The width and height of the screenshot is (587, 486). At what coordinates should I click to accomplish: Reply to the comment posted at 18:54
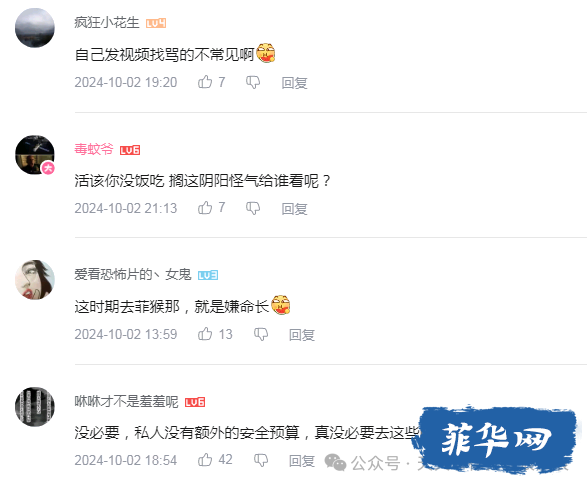[x=302, y=461]
